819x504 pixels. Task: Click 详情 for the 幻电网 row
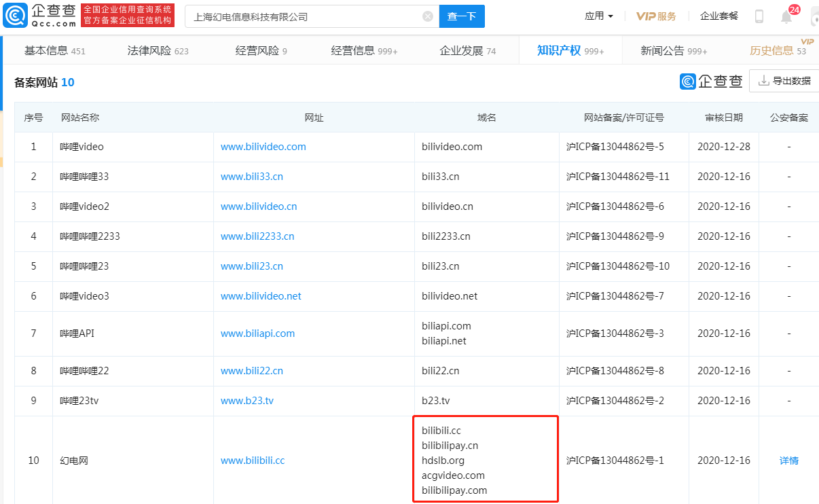tap(788, 461)
